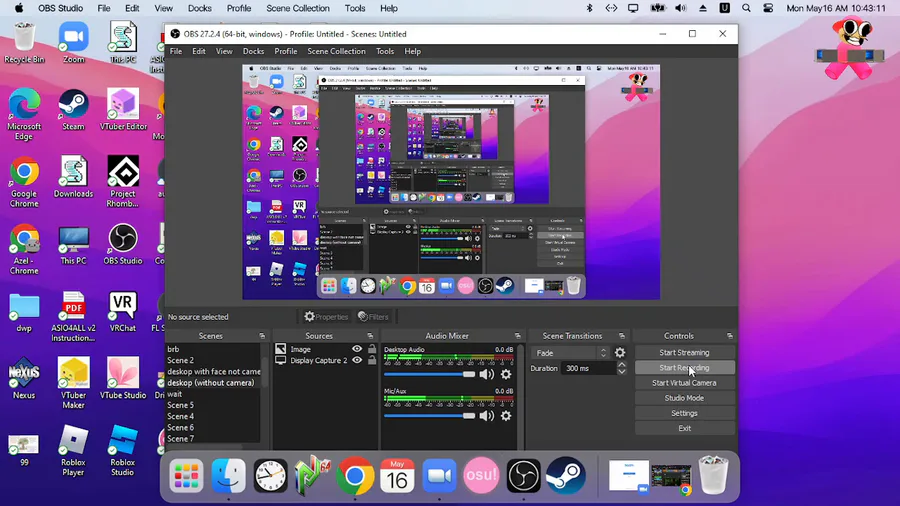Open Clock app in dock
Image resolution: width=900 pixels, height=506 pixels.
click(x=270, y=476)
